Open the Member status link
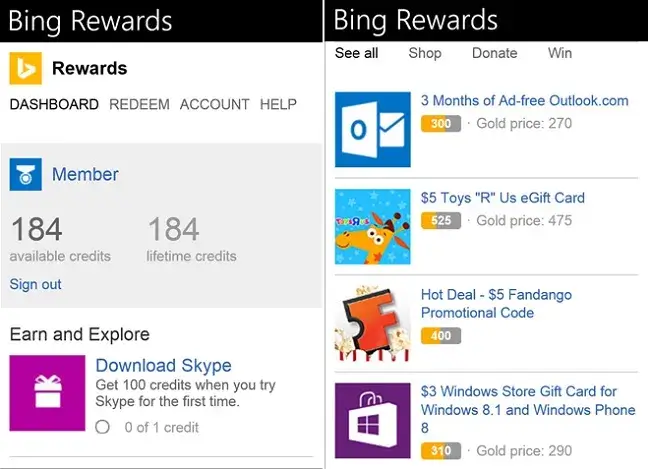The height and width of the screenshot is (469, 650). point(85,174)
